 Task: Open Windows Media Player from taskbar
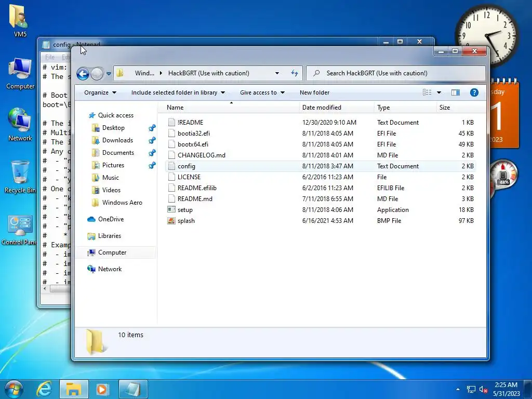102,389
